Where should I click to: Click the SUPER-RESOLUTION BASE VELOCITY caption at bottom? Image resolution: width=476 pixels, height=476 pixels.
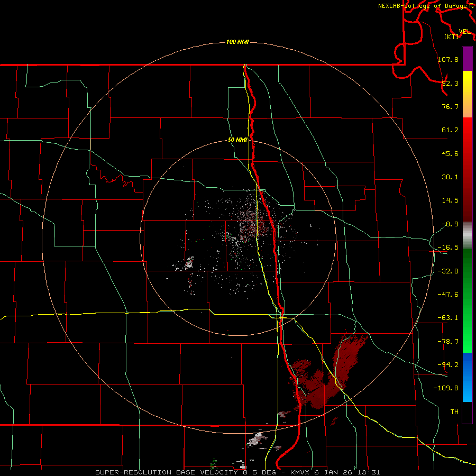pos(237,472)
